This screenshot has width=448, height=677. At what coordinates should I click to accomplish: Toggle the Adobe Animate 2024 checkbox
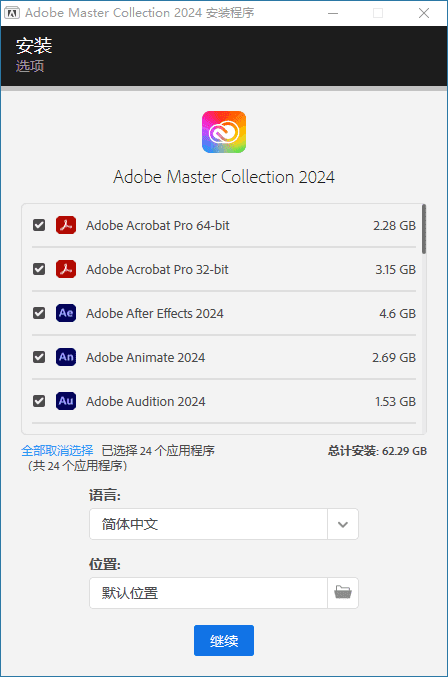(39, 357)
